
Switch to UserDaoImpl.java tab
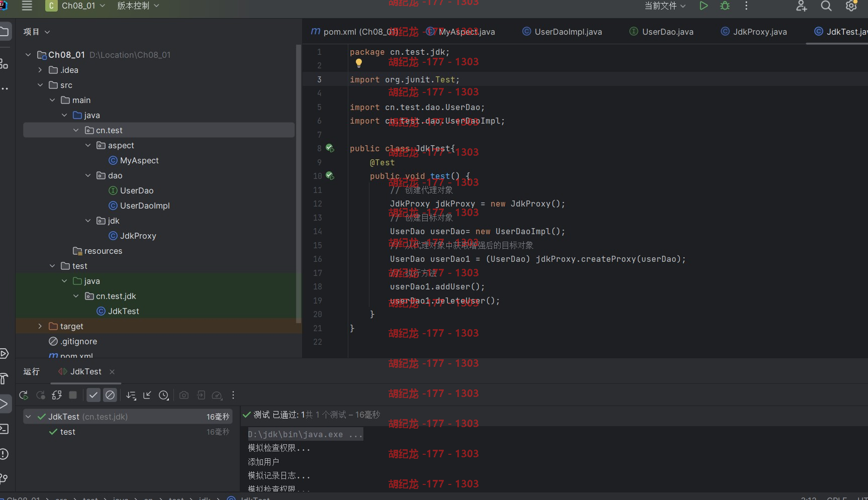coord(562,32)
